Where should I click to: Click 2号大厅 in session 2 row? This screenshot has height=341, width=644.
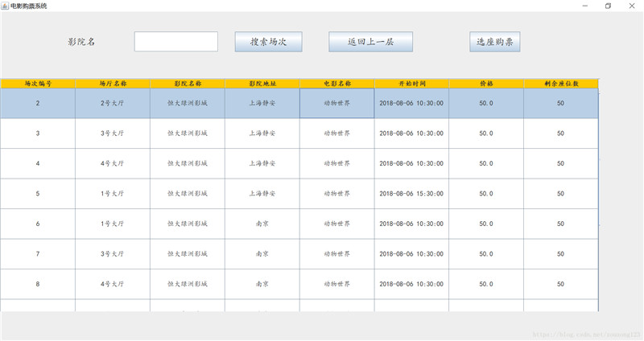coord(113,104)
